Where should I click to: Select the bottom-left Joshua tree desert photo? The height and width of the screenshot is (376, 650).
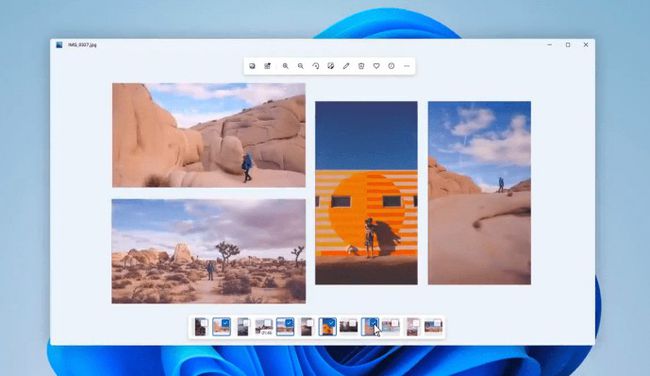[209, 251]
